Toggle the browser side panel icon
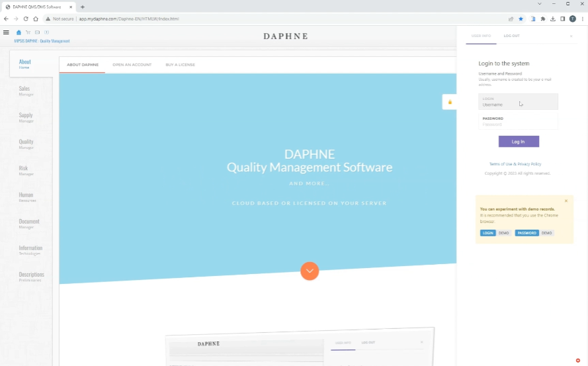The image size is (588, 366). click(x=562, y=19)
